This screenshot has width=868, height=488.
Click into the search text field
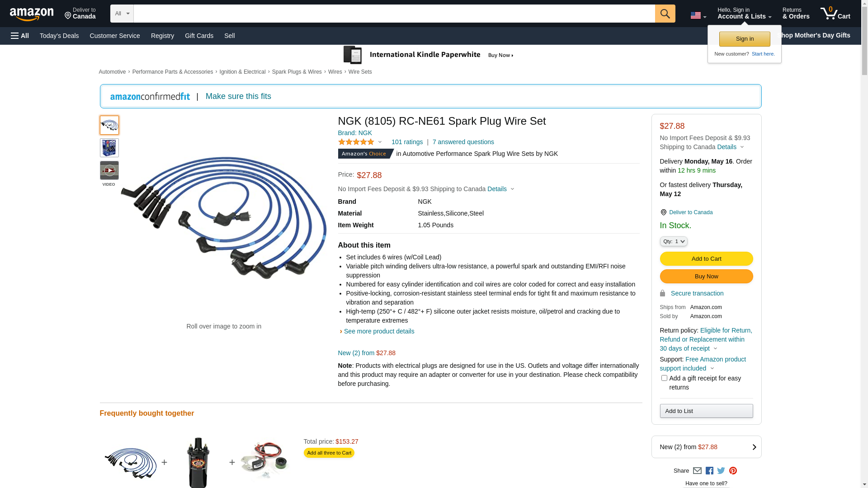click(x=394, y=14)
